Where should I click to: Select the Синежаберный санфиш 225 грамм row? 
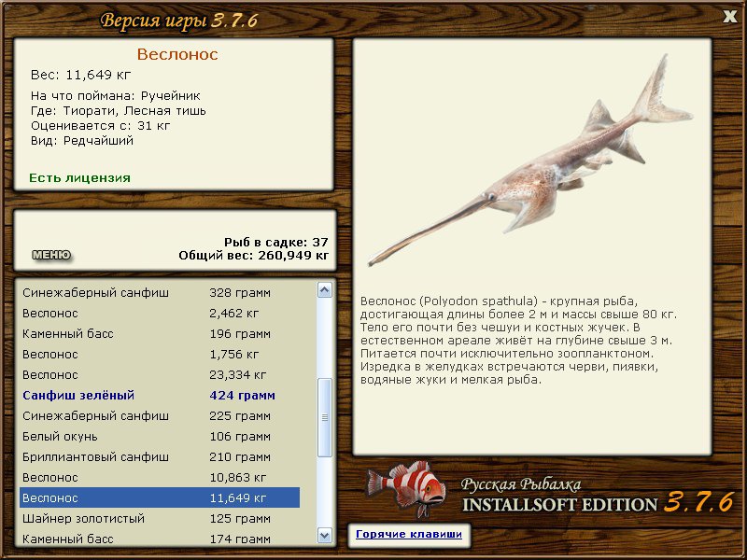click(160, 415)
